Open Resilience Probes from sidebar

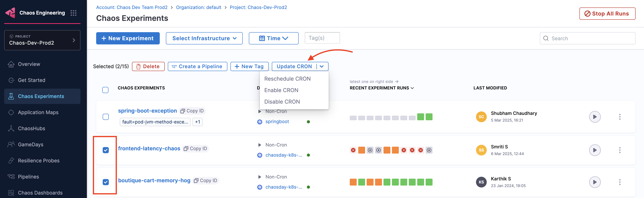point(39,160)
